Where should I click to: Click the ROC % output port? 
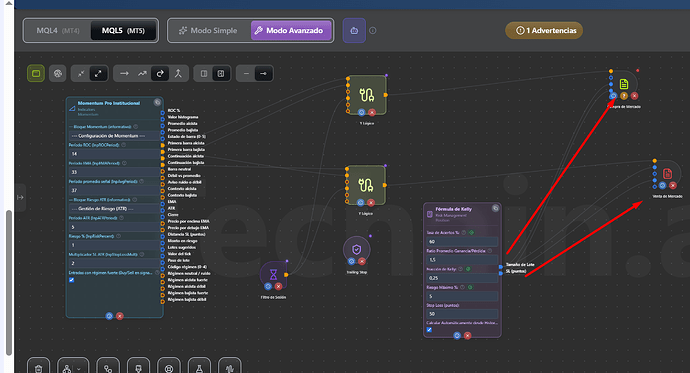pos(162,113)
